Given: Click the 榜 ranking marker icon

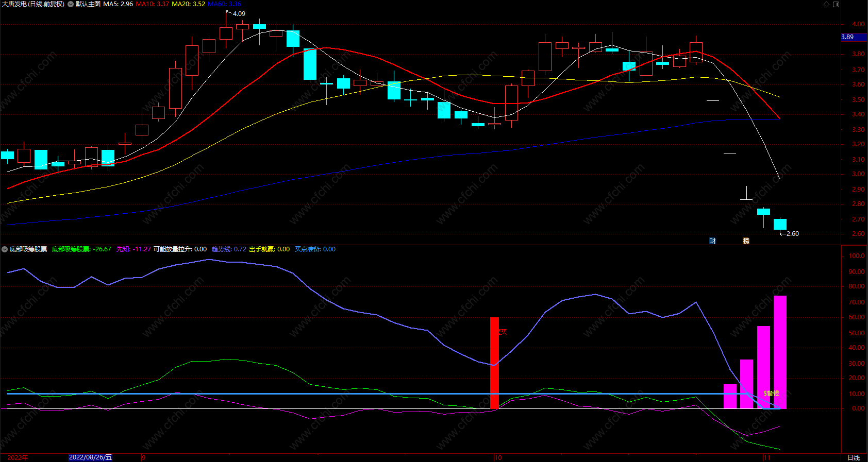Looking at the screenshot, I should pyautogui.click(x=746, y=241).
